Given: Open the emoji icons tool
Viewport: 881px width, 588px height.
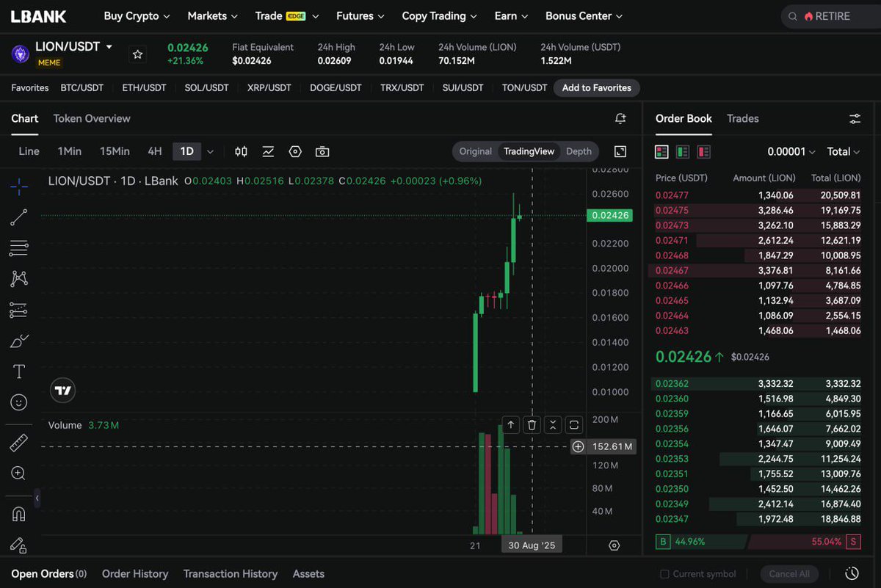Looking at the screenshot, I should (x=19, y=402).
